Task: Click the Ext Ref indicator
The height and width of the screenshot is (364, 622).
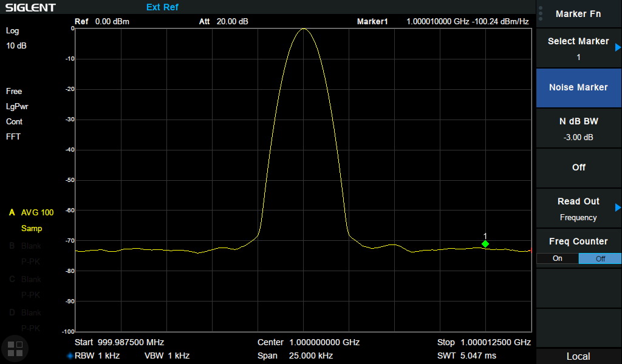Action: click(162, 7)
